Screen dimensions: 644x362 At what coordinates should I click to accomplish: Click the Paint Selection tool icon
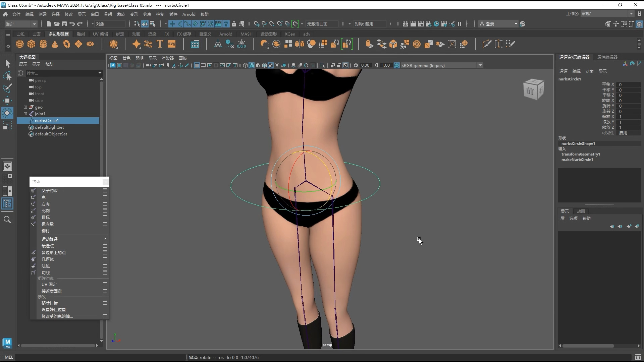coord(7,88)
